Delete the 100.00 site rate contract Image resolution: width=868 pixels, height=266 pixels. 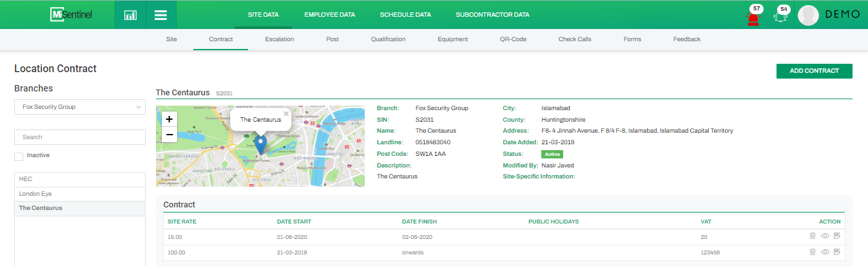point(813,252)
